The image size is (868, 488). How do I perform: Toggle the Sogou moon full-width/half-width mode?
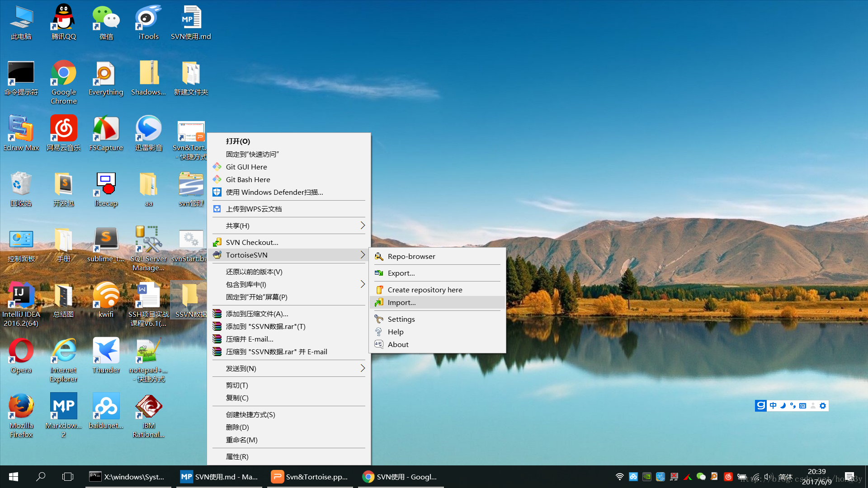point(783,406)
